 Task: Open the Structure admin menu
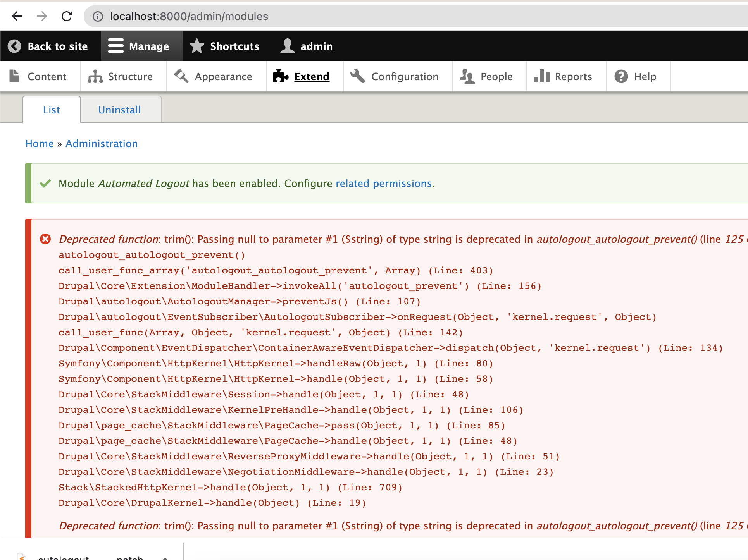(x=123, y=77)
